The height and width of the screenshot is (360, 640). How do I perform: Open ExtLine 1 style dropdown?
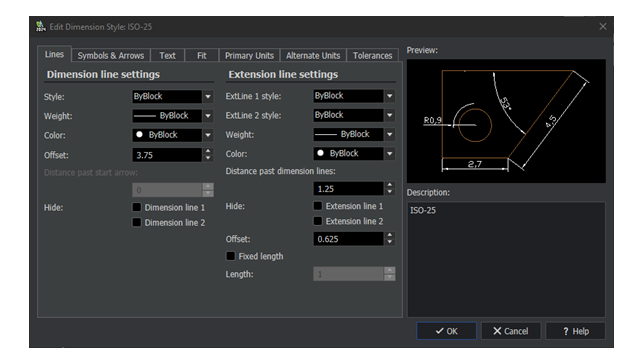390,96
